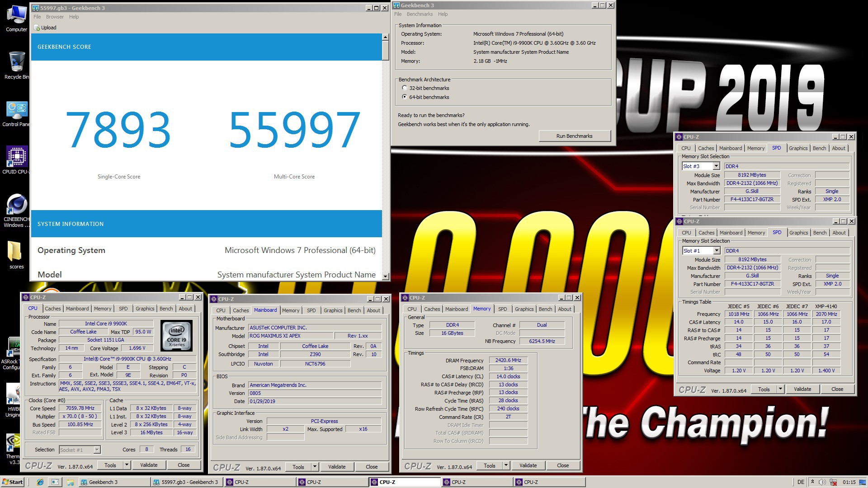The image size is (868, 488).
Task: Click the Geekbench 3 window title icon
Action: pyautogui.click(x=396, y=5)
